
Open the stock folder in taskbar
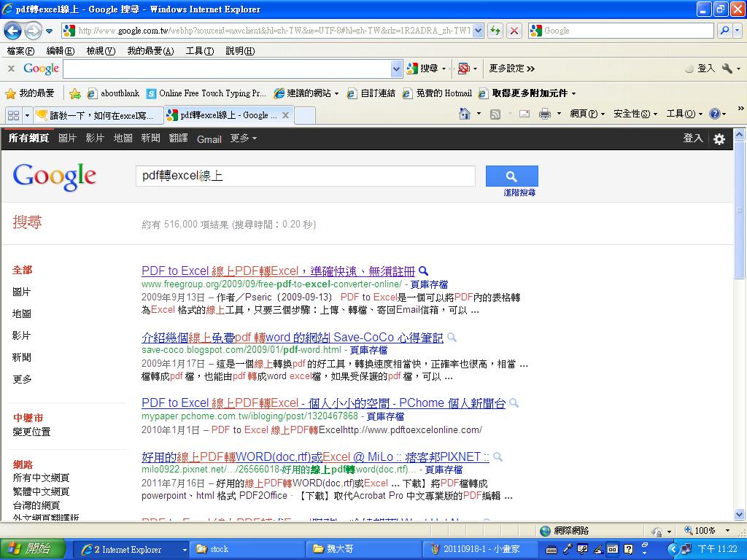tap(247, 549)
